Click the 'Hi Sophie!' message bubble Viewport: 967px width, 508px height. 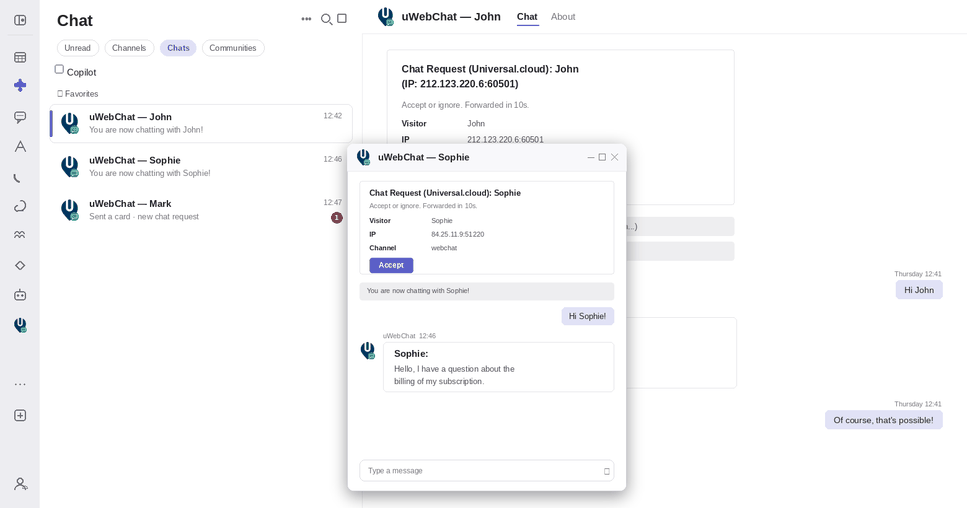click(x=587, y=316)
